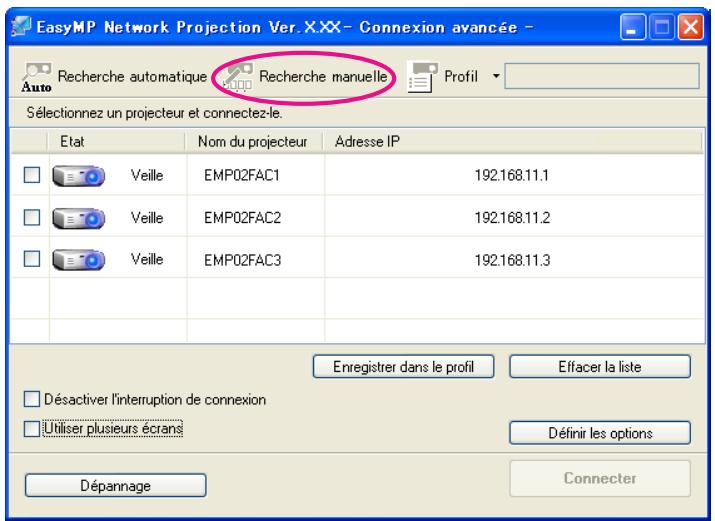Sort by the Etat column header

(116, 142)
